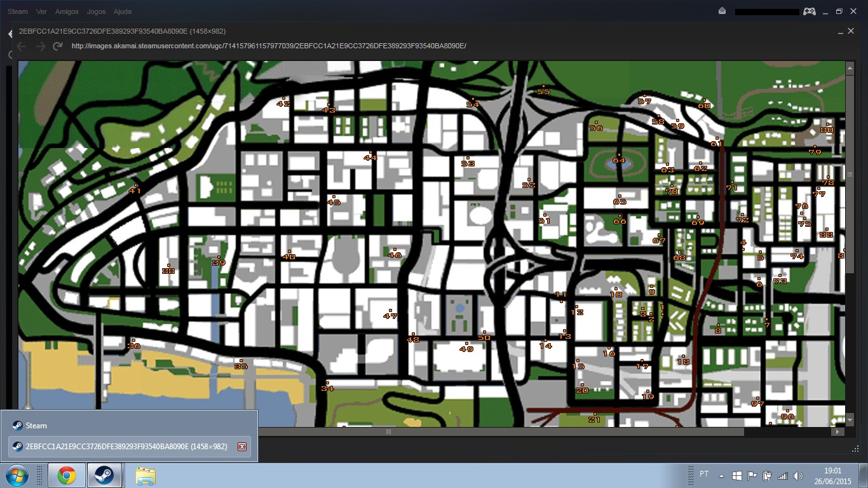
Task: Open the Amigos menu
Action: [x=67, y=11]
